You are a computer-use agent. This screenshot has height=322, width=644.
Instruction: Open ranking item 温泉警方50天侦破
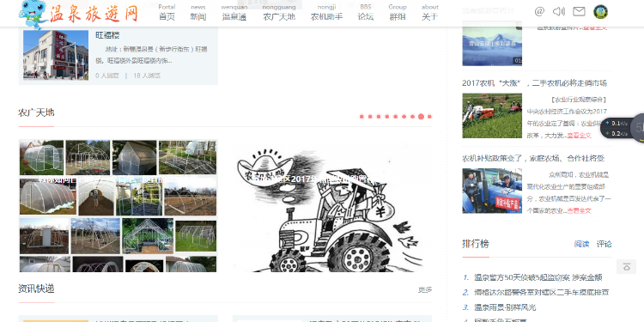point(538,277)
